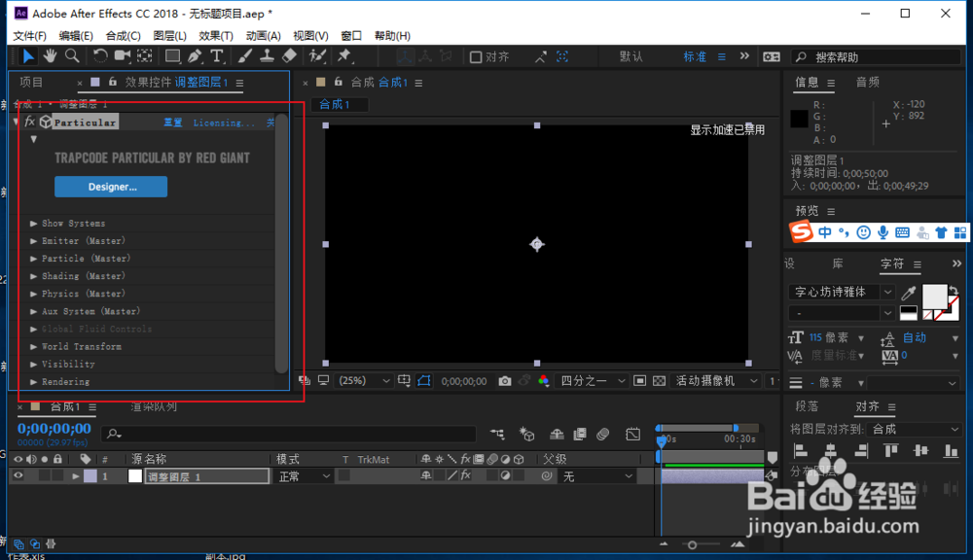Open 正常 blending mode dropdown
This screenshot has width=973, height=560.
pos(304,476)
